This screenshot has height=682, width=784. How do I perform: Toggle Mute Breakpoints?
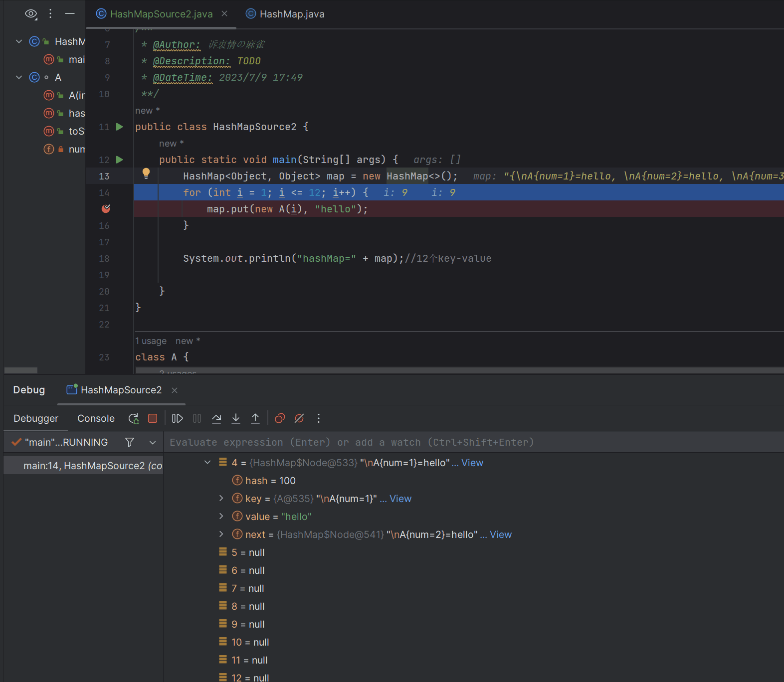[x=299, y=419]
